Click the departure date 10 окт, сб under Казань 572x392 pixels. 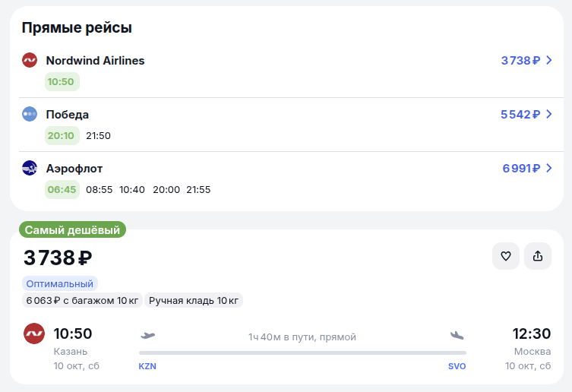(76, 365)
